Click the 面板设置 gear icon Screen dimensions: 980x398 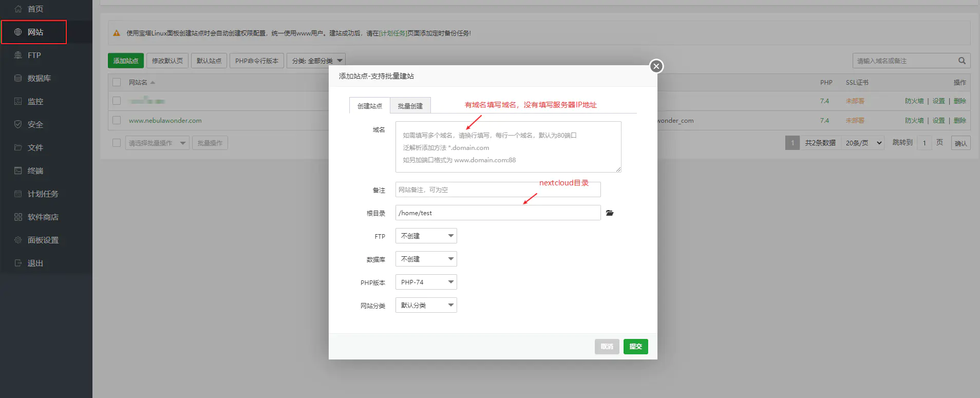(18, 240)
